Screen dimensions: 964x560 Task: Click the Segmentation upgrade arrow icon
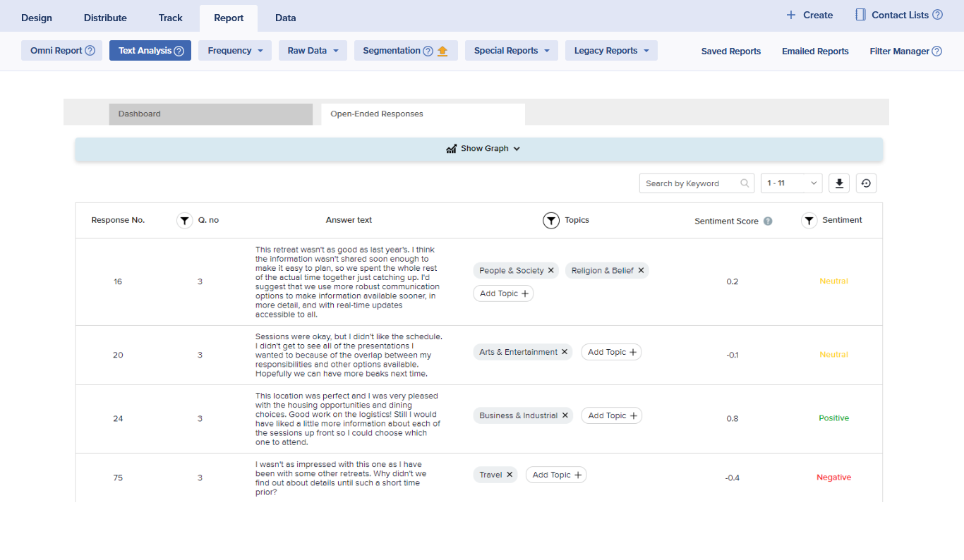pyautogui.click(x=442, y=51)
